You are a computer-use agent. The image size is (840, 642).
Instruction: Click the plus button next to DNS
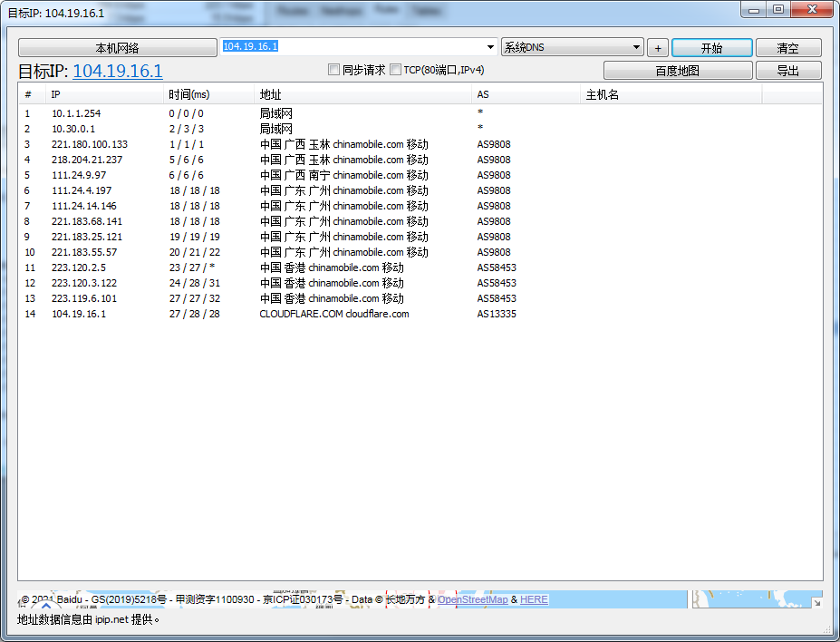point(658,48)
